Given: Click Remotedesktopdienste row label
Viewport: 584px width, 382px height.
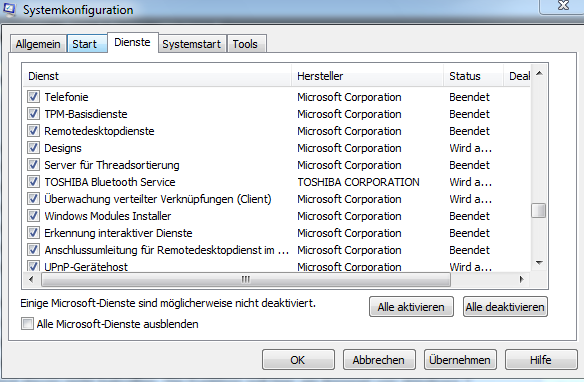Looking at the screenshot, I should coord(99,131).
